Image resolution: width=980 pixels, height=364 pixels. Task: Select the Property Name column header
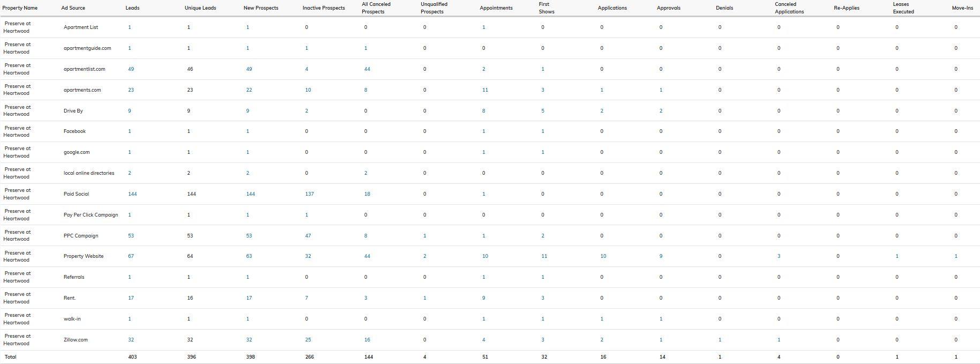20,8
